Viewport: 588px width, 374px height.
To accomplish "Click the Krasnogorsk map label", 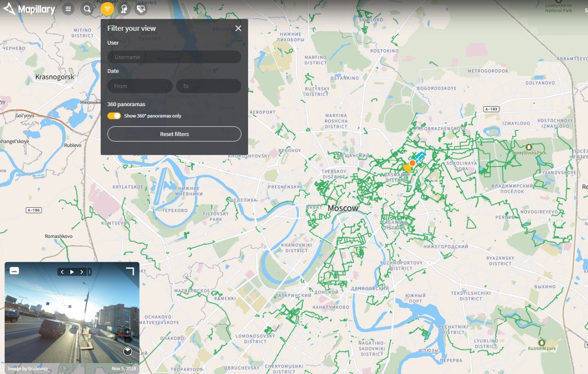I will pyautogui.click(x=55, y=77).
